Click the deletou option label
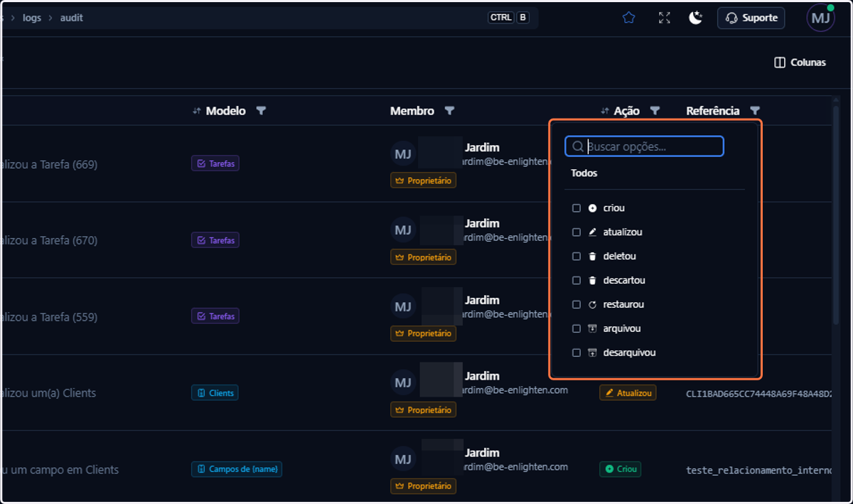 click(620, 257)
